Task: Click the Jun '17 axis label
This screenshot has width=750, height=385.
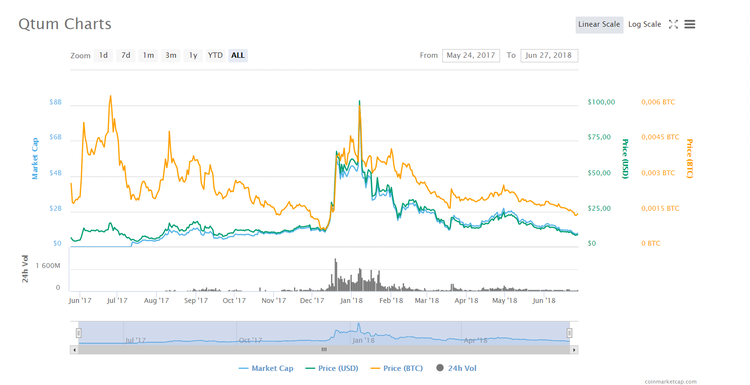Action: click(x=80, y=300)
